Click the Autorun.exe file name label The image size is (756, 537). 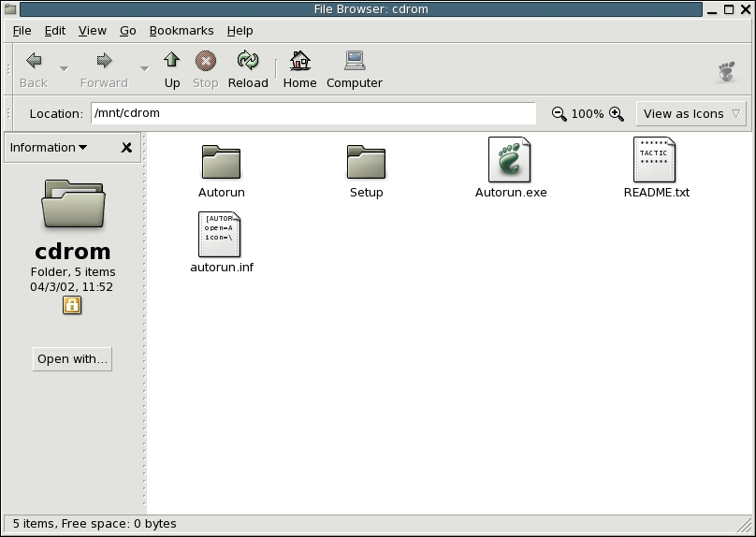click(x=511, y=193)
